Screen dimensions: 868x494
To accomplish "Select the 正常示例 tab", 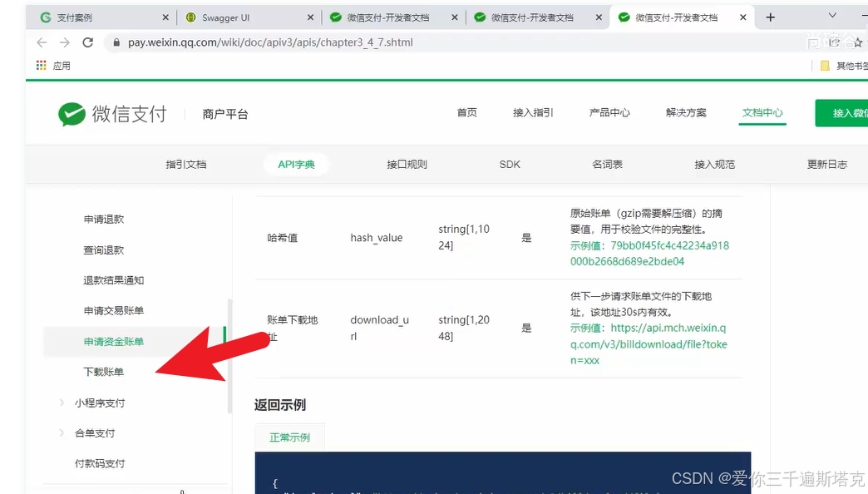I will tap(289, 437).
